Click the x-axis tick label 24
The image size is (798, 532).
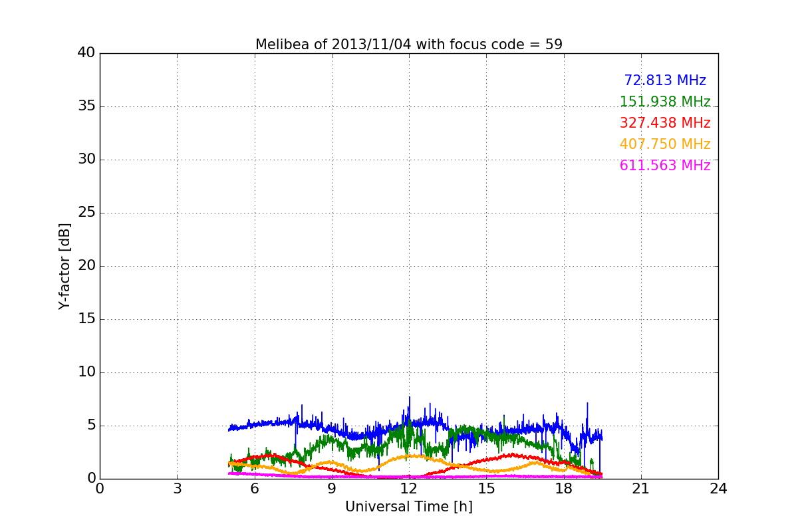pyautogui.click(x=718, y=489)
